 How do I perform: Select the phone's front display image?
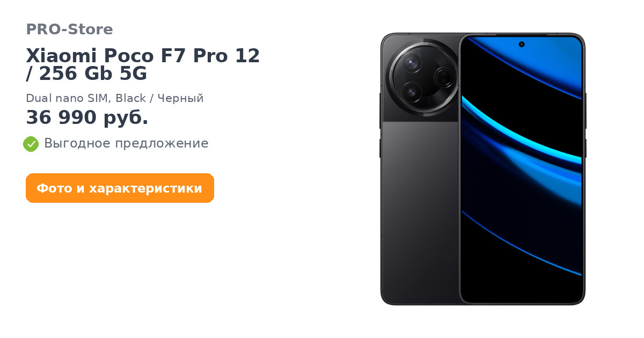pyautogui.click(x=522, y=170)
